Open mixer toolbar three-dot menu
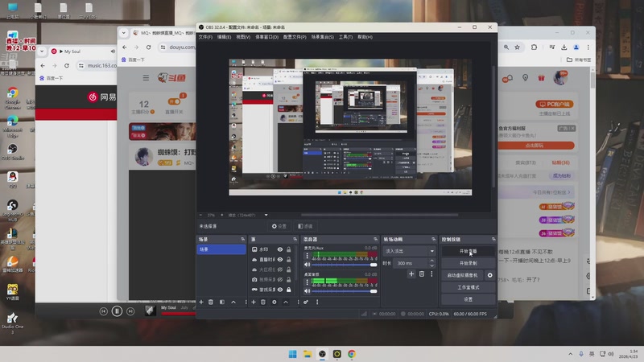The width and height of the screenshot is (644, 362). [x=317, y=302]
